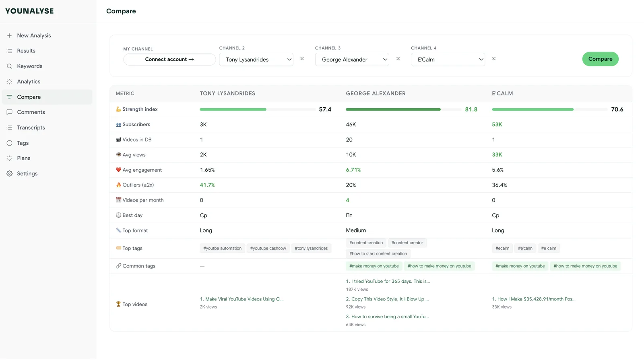644x362 pixels.
Task: Navigate to the Plans page
Action: pos(47,158)
